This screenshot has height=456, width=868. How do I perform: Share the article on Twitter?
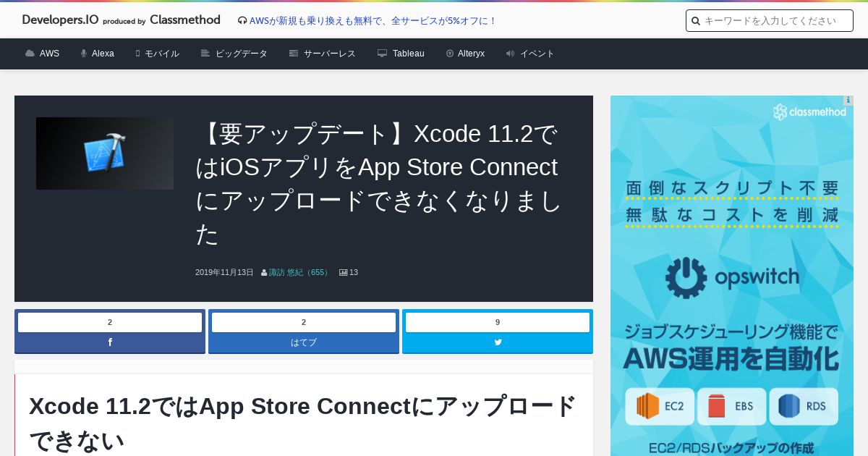pyautogui.click(x=498, y=342)
